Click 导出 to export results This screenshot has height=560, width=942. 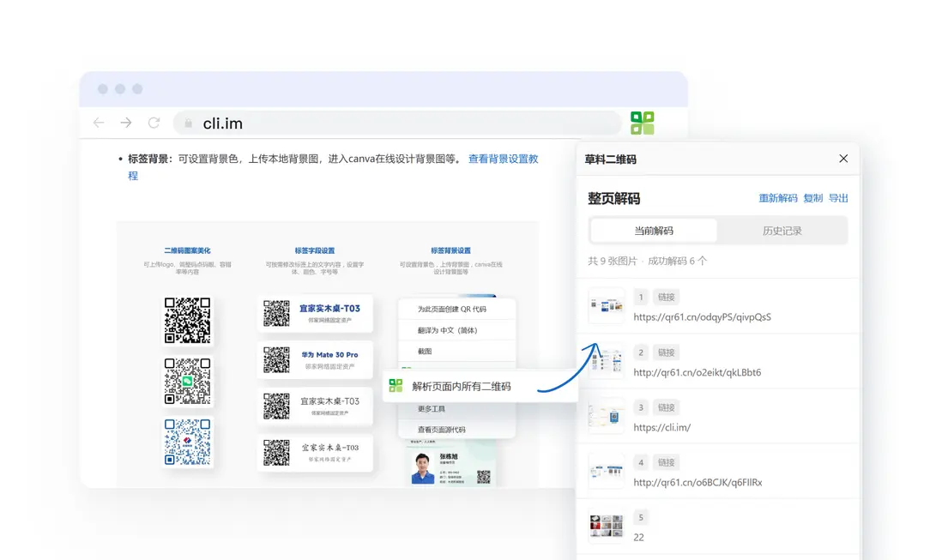click(838, 198)
